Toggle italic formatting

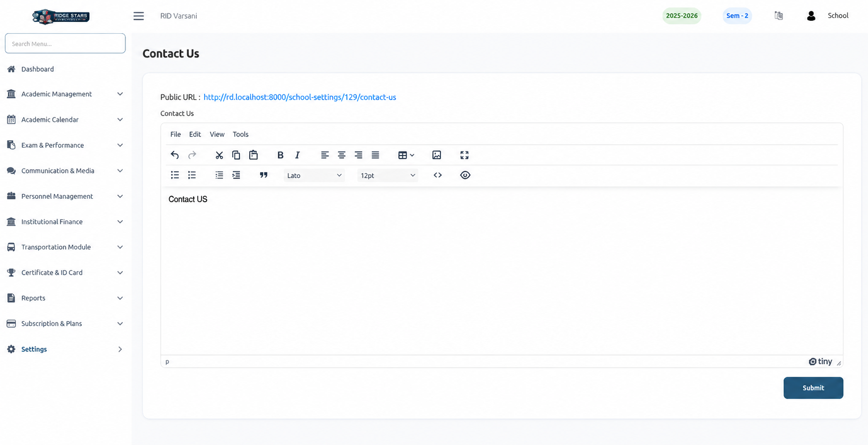tap(297, 155)
